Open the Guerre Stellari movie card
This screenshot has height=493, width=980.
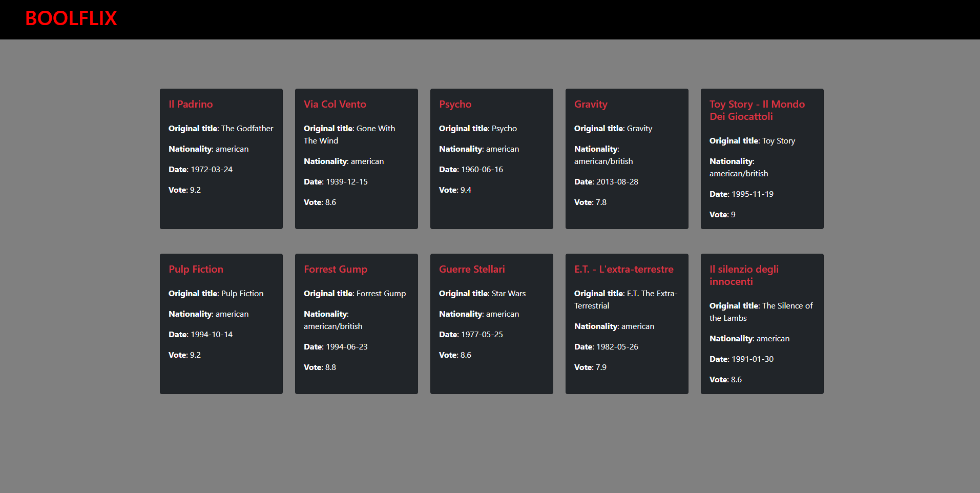click(491, 324)
